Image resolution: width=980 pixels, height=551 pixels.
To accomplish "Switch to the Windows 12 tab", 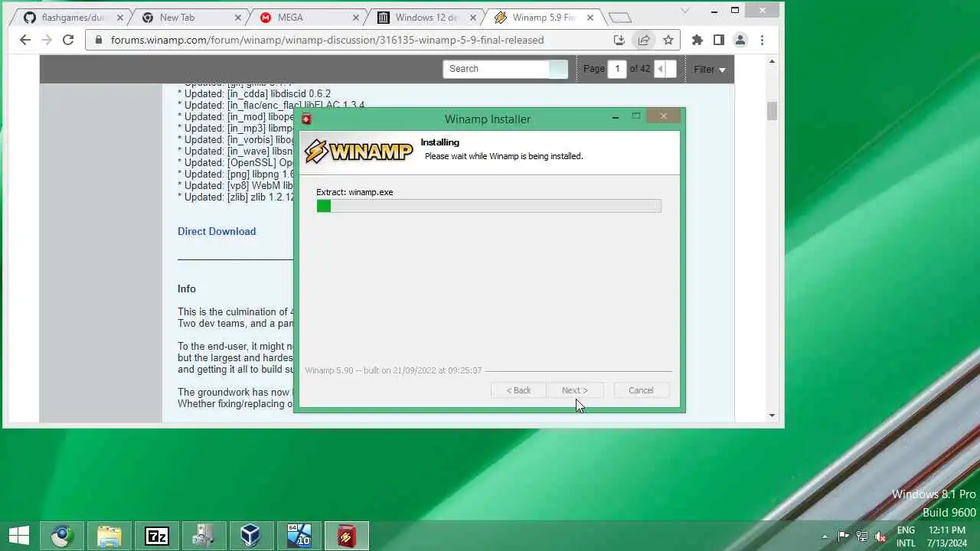I will [426, 18].
